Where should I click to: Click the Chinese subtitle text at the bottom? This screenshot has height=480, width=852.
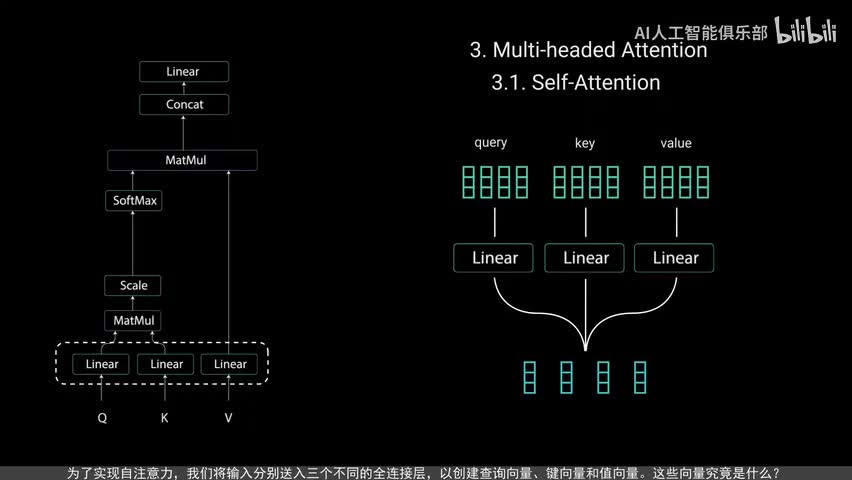point(423,472)
